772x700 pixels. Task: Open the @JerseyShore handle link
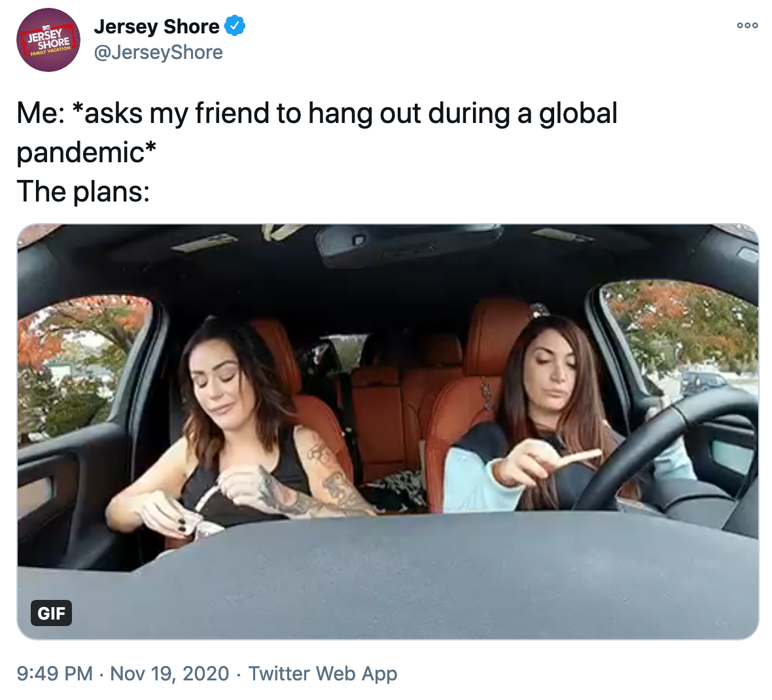[x=158, y=52]
